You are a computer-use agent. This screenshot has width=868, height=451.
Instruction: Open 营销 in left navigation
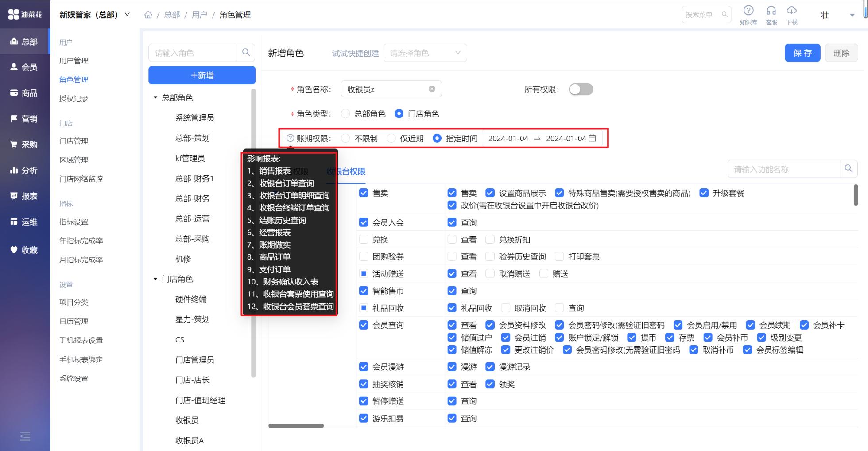(25, 119)
